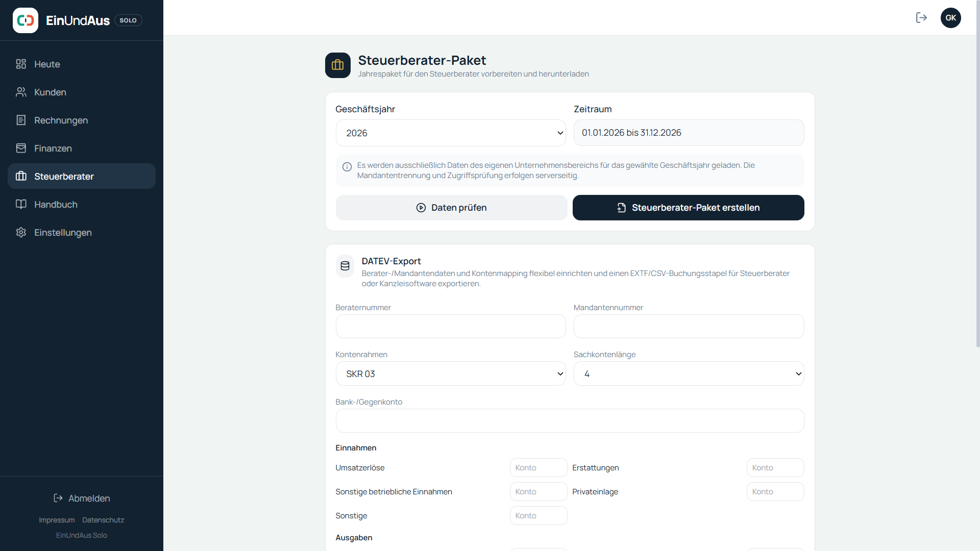Click the logout icon in top bar
This screenshot has height=551, width=980.
[x=921, y=18]
